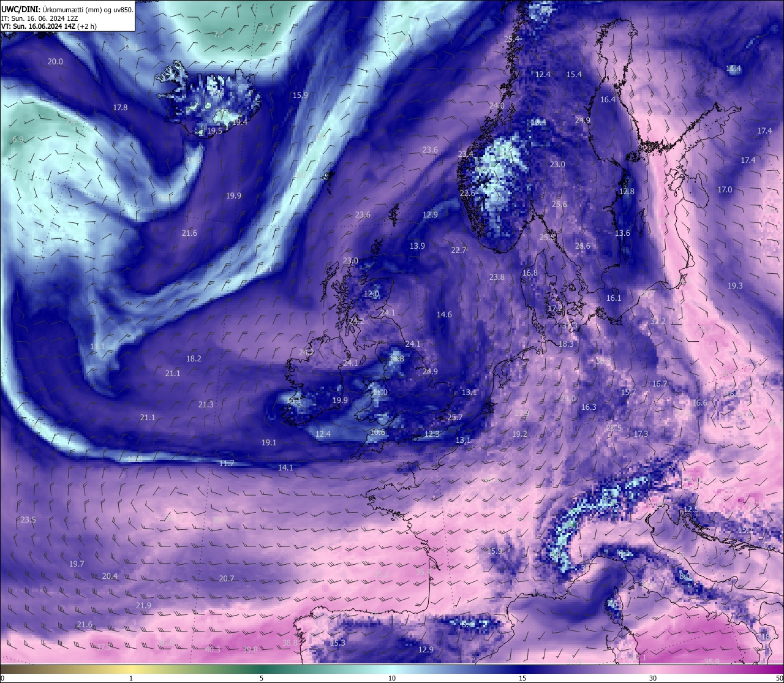Click the 16.4 value label
The width and height of the screenshot is (784, 683).
pyautogui.click(x=608, y=100)
